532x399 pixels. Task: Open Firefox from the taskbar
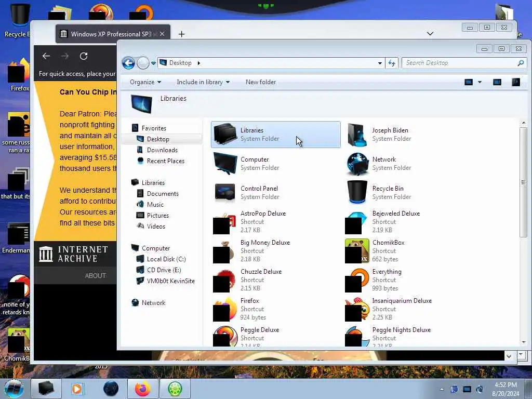click(142, 389)
